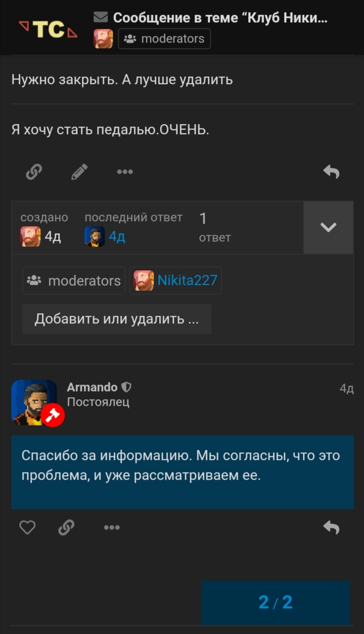The height and width of the screenshot is (634, 364).
Task: Open the TC site logo
Action: click(x=48, y=29)
